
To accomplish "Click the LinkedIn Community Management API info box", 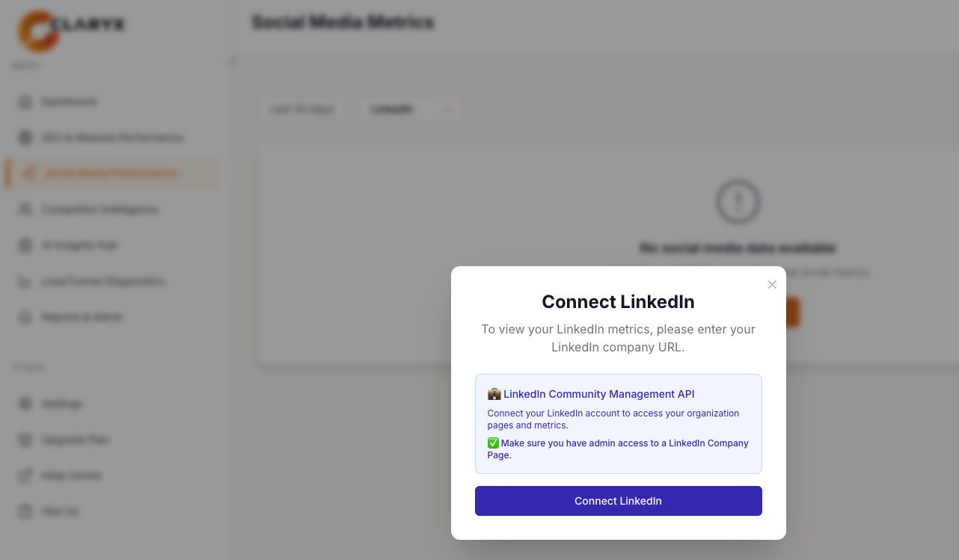I will 618,423.
